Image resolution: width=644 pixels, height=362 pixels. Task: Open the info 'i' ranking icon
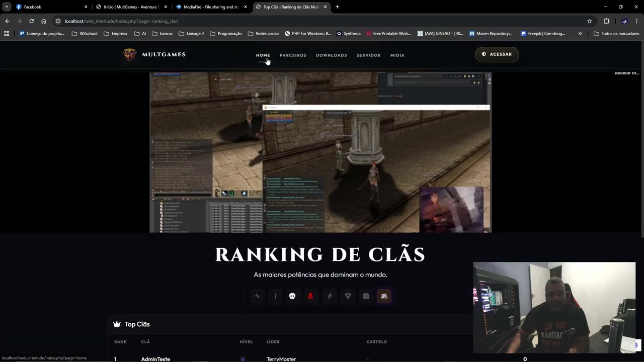tap(275, 296)
